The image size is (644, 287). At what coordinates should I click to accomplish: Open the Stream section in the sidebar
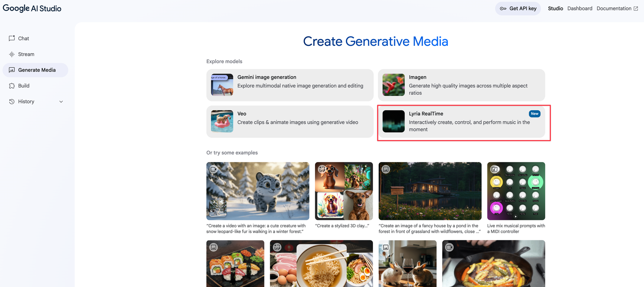[35, 54]
